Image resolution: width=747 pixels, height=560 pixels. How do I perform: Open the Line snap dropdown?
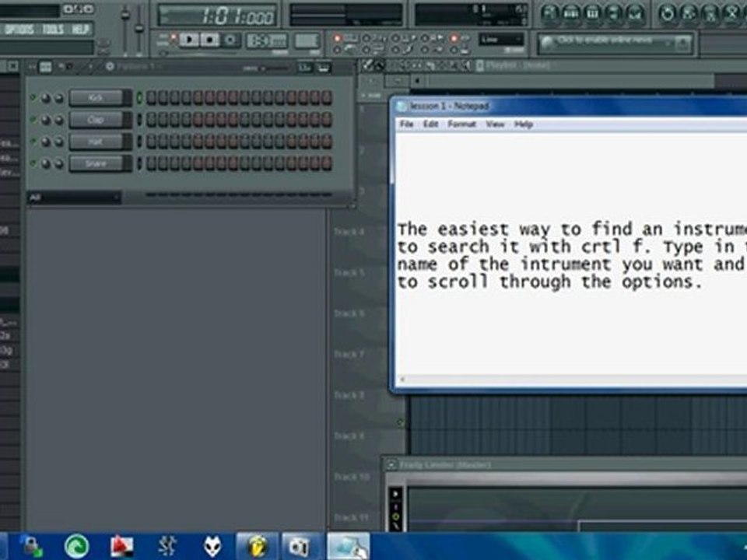click(x=502, y=40)
